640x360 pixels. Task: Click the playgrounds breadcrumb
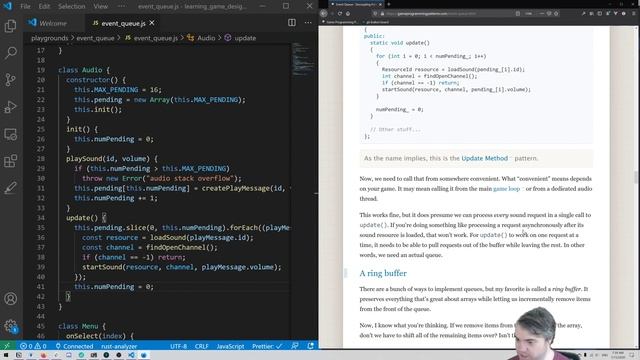[x=49, y=38]
